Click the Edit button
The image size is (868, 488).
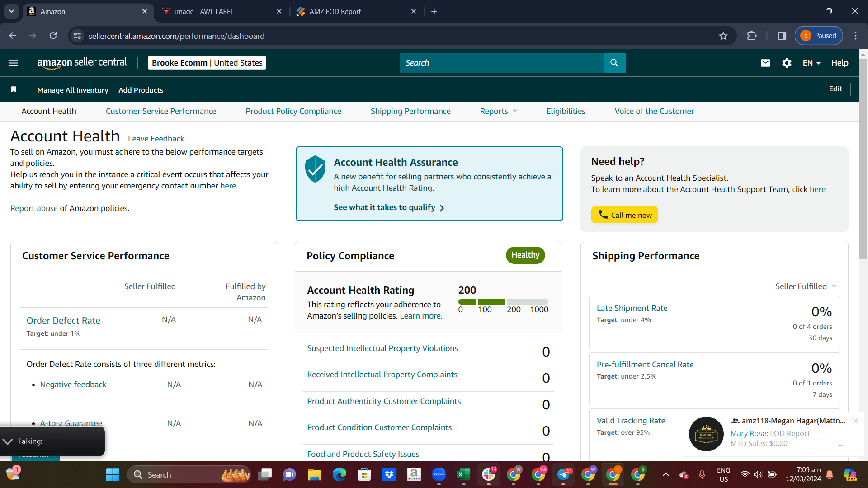pyautogui.click(x=835, y=89)
